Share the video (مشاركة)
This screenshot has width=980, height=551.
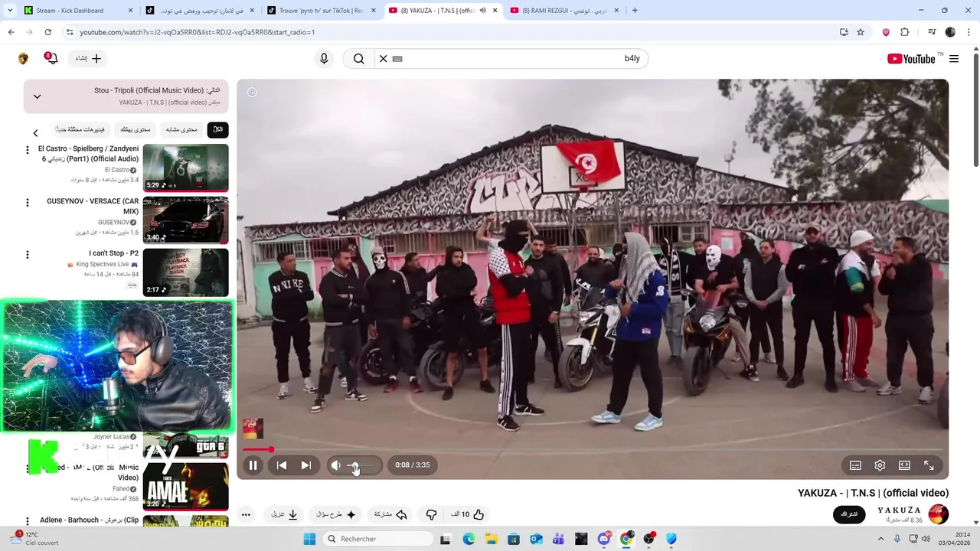point(390,514)
